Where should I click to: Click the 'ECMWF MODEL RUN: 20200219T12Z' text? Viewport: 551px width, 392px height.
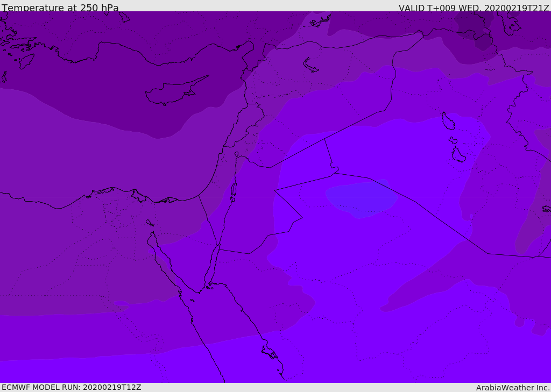pyautogui.click(x=72, y=387)
